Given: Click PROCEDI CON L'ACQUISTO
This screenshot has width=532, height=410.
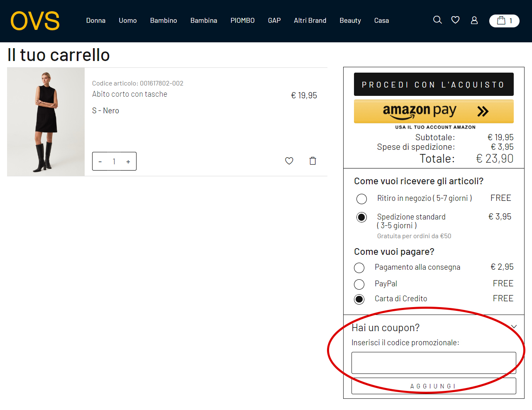Looking at the screenshot, I should pyautogui.click(x=434, y=84).
